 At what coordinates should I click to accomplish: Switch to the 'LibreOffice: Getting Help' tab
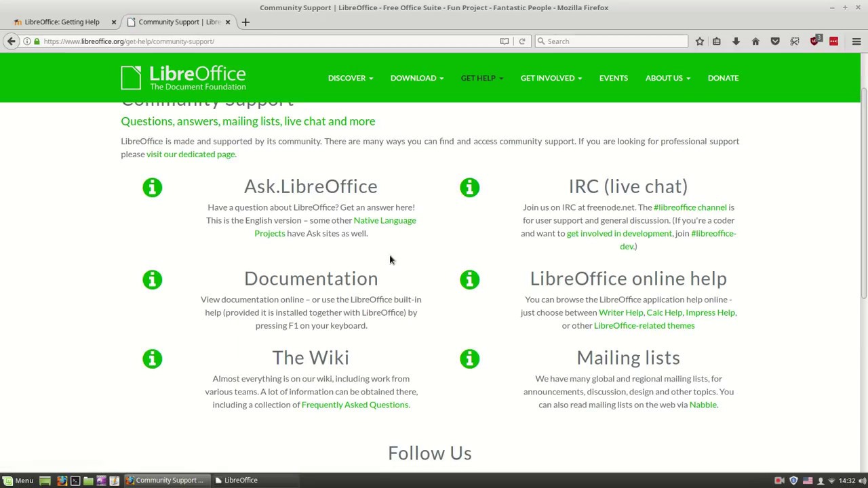coord(62,22)
